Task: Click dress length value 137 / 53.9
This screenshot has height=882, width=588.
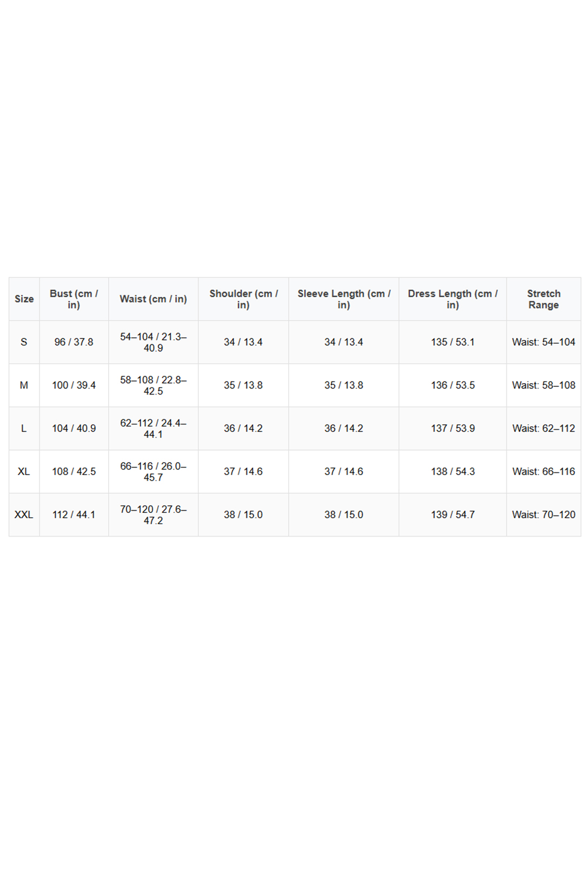Action: click(x=452, y=429)
